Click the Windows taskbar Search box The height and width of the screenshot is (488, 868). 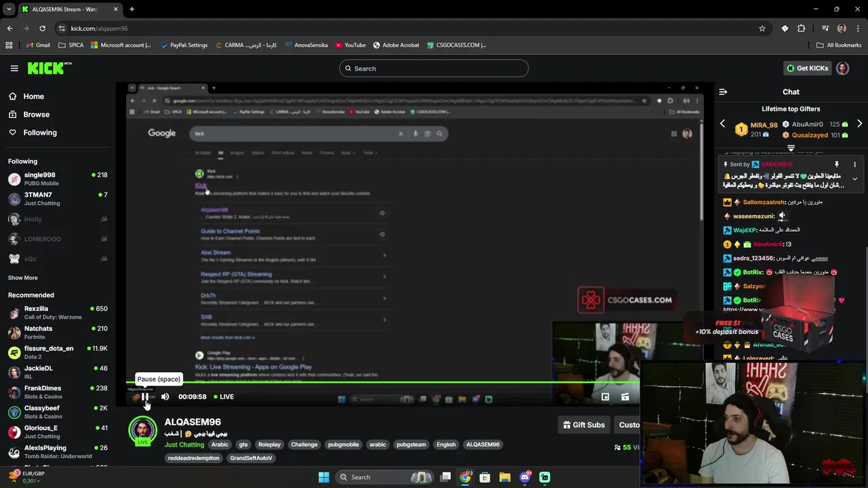384,477
